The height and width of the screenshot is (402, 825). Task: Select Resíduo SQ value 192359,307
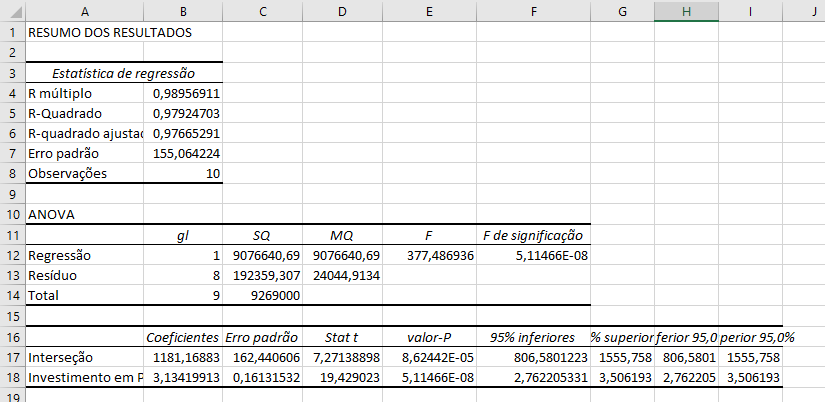pyautogui.click(x=264, y=275)
